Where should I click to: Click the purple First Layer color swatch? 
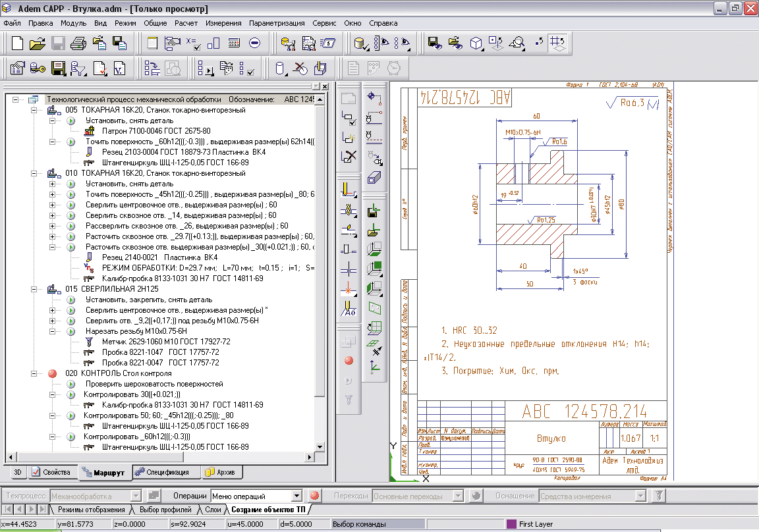[x=511, y=524]
